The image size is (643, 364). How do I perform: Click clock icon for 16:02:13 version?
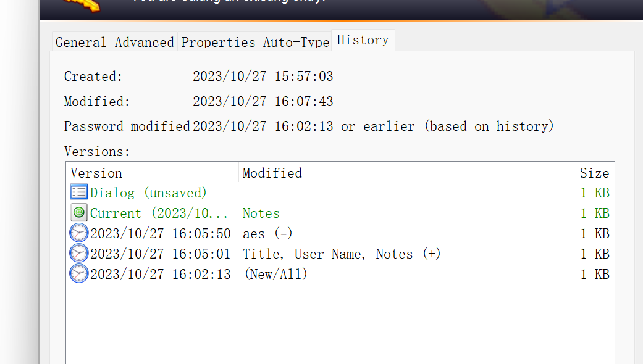click(78, 274)
